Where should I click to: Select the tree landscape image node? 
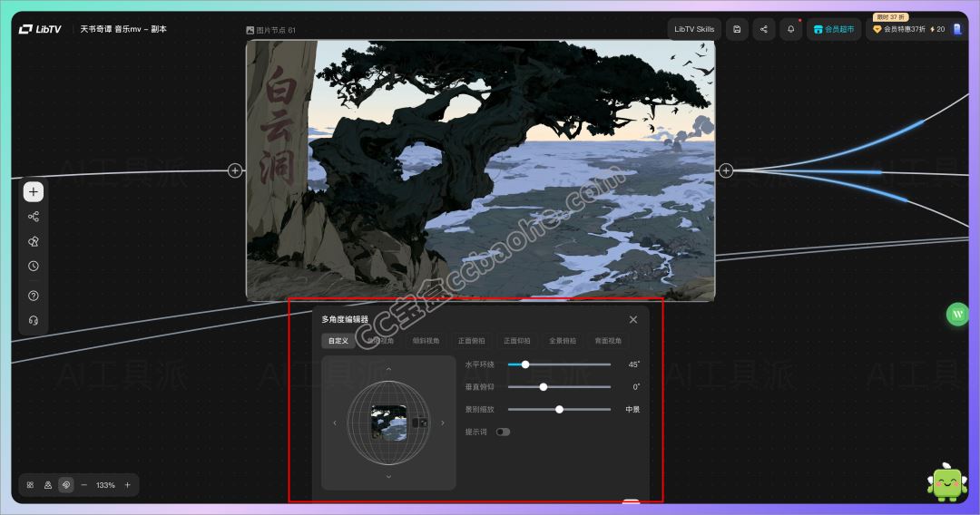pos(481,170)
